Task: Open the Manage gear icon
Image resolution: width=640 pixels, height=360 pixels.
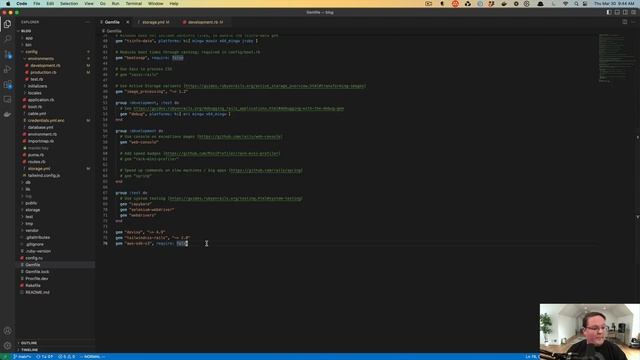Action: tap(7, 346)
